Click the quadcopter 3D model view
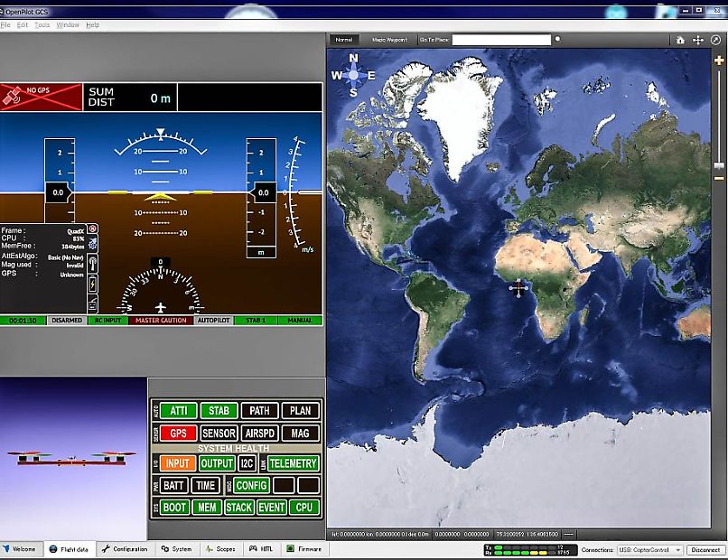728x560 pixels. coord(73,459)
